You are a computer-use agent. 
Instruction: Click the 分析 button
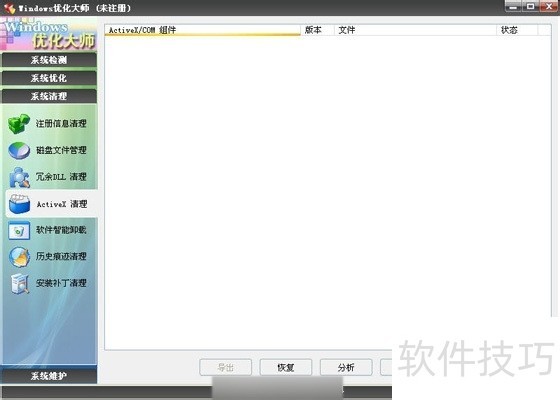coord(346,367)
